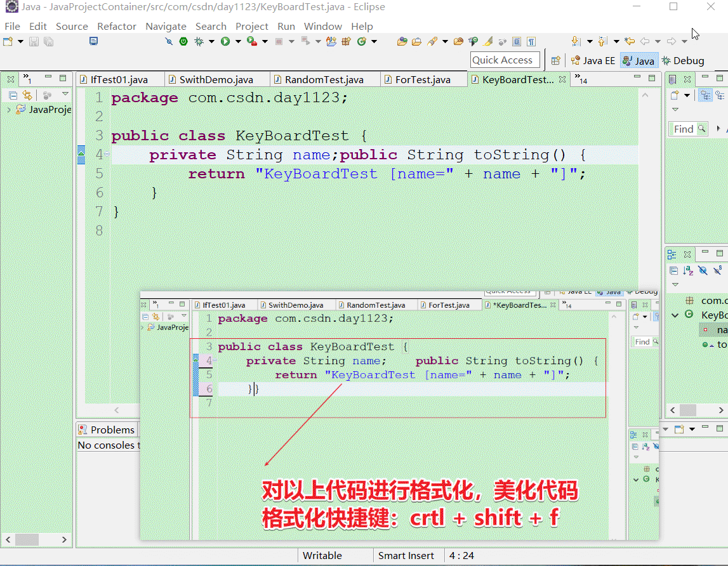The height and width of the screenshot is (566, 728).
Task: Show the hidden editor tabs list (14)
Action: pyautogui.click(x=581, y=79)
